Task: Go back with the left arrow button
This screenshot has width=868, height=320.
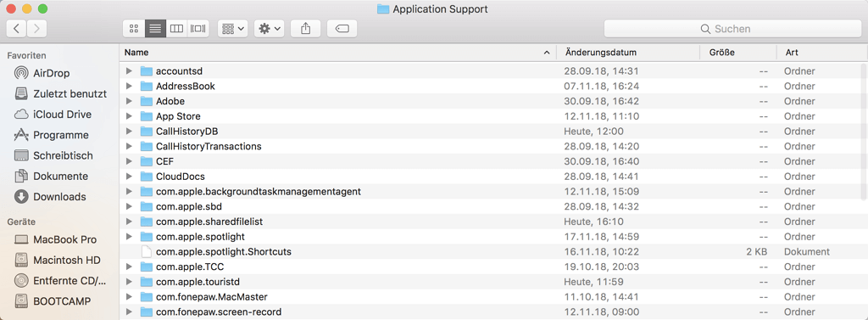Action: coord(17,29)
